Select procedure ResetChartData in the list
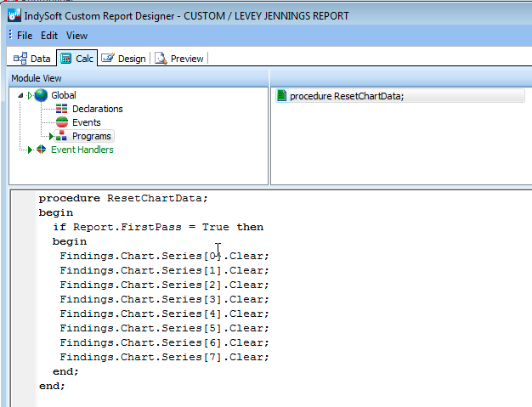The width and height of the screenshot is (532, 407). [x=400, y=96]
